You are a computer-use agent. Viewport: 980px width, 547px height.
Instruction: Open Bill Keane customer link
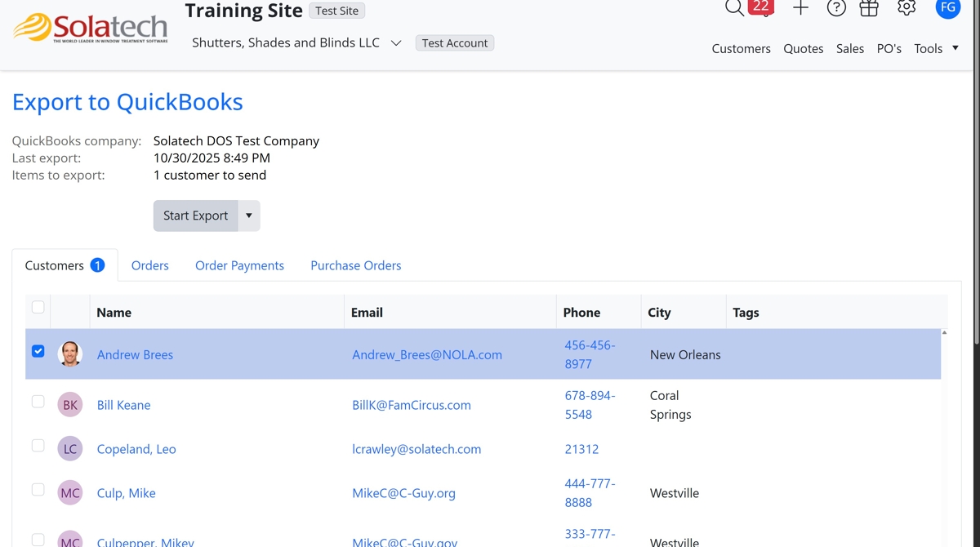pos(123,405)
